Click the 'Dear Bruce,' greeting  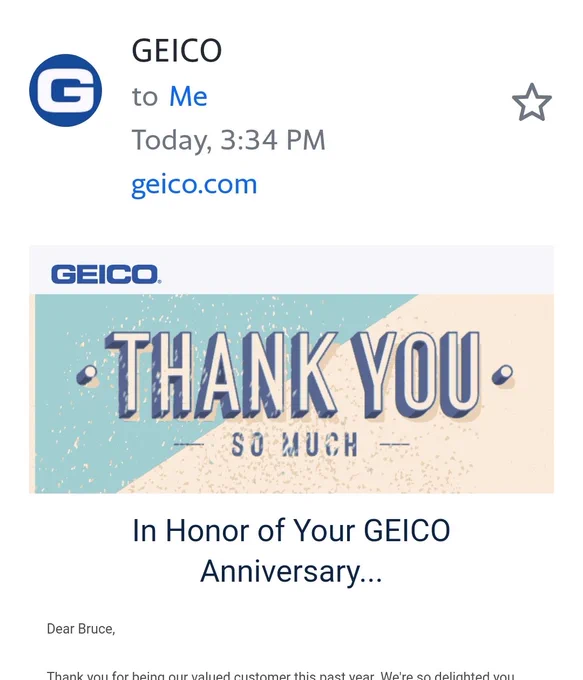81,629
